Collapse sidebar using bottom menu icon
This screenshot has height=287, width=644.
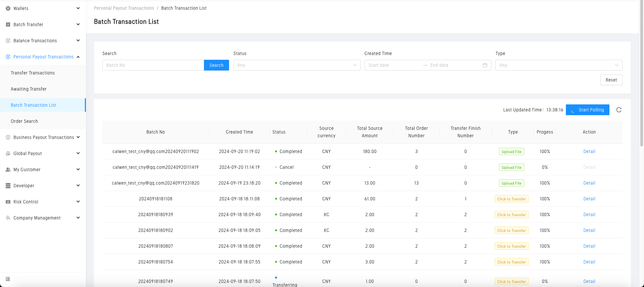coord(8,279)
